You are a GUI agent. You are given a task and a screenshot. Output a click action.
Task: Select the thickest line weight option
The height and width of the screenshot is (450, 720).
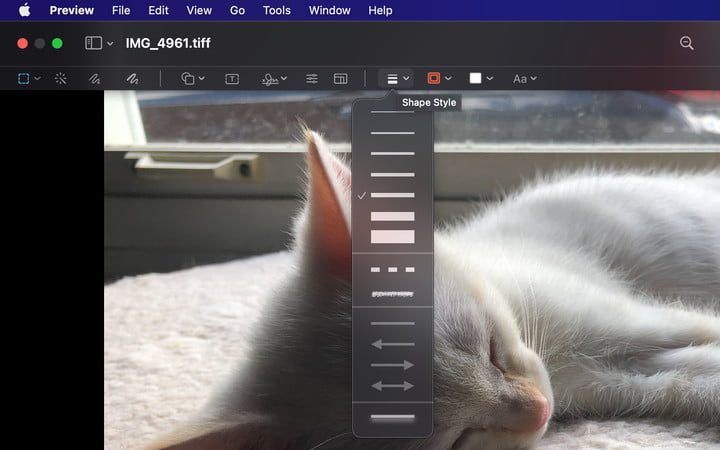(x=392, y=237)
